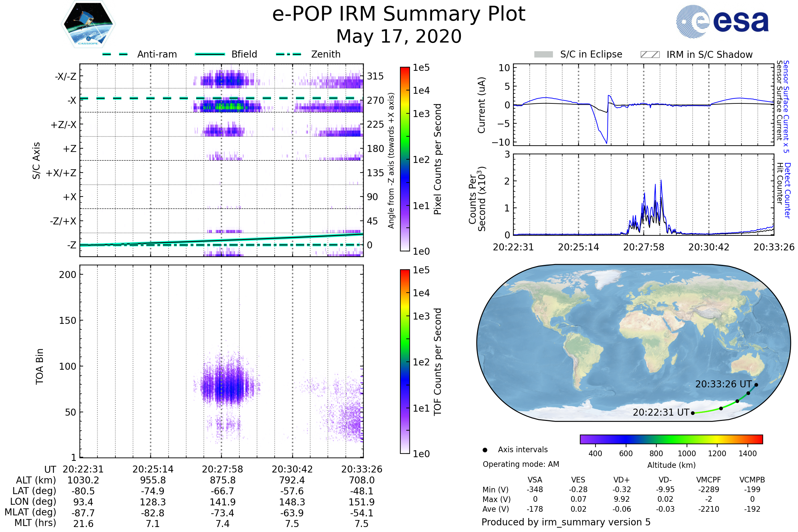Click the Axis intervals black dot marker
This screenshot has width=798, height=532.
tap(485, 450)
